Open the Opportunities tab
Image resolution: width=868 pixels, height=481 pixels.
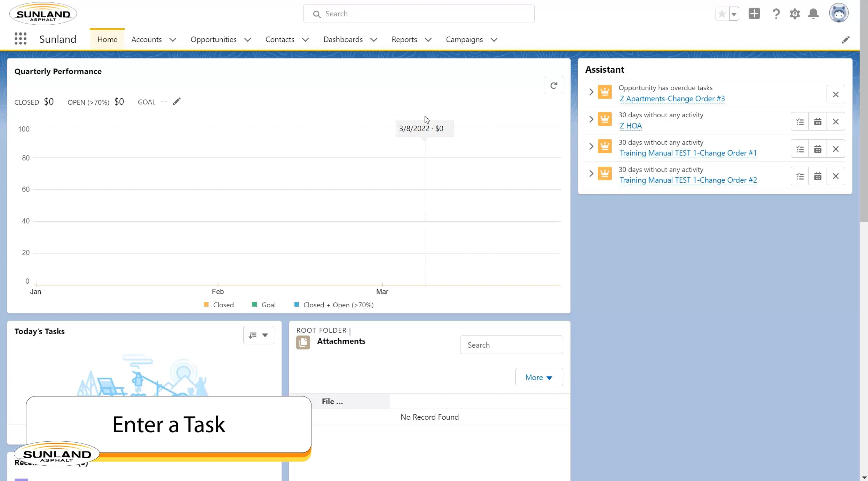coord(213,40)
